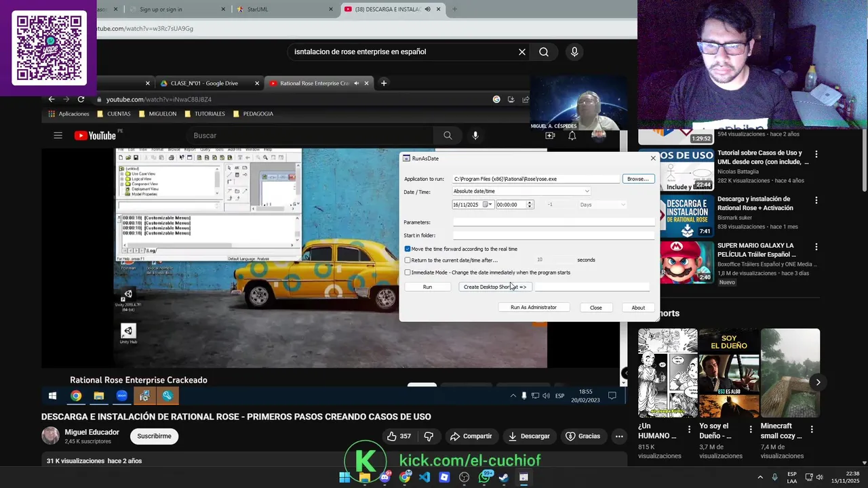Open Visual Studio Code from the taskbar
This screenshot has width=868, height=488.
(x=425, y=477)
